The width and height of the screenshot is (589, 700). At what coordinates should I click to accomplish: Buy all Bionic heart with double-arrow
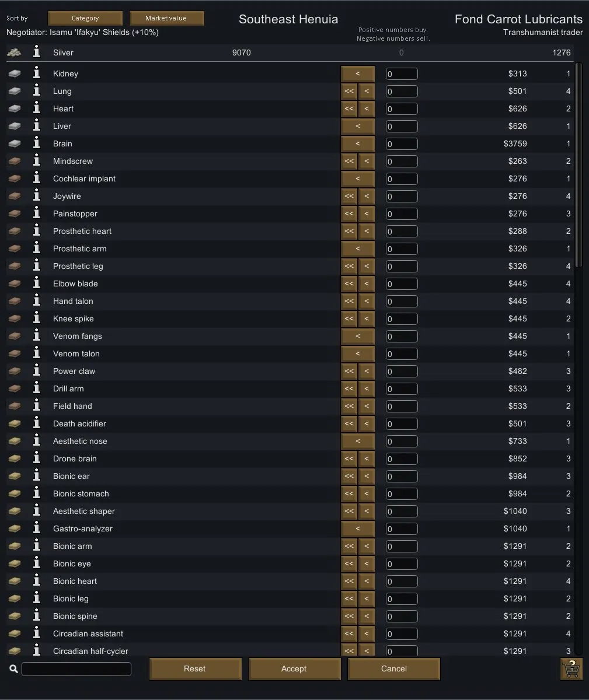tap(349, 581)
